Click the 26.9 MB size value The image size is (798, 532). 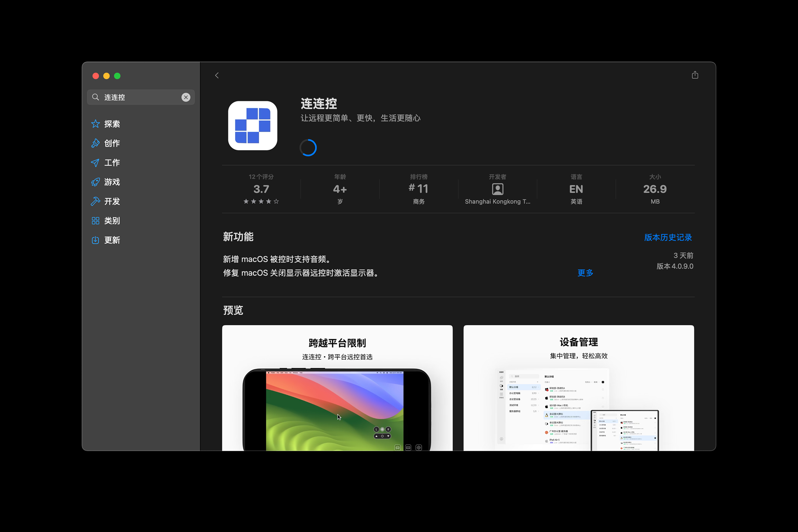point(655,189)
